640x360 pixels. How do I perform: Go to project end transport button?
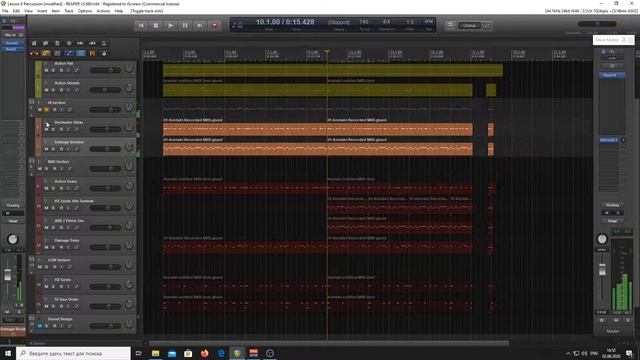(x=200, y=25)
